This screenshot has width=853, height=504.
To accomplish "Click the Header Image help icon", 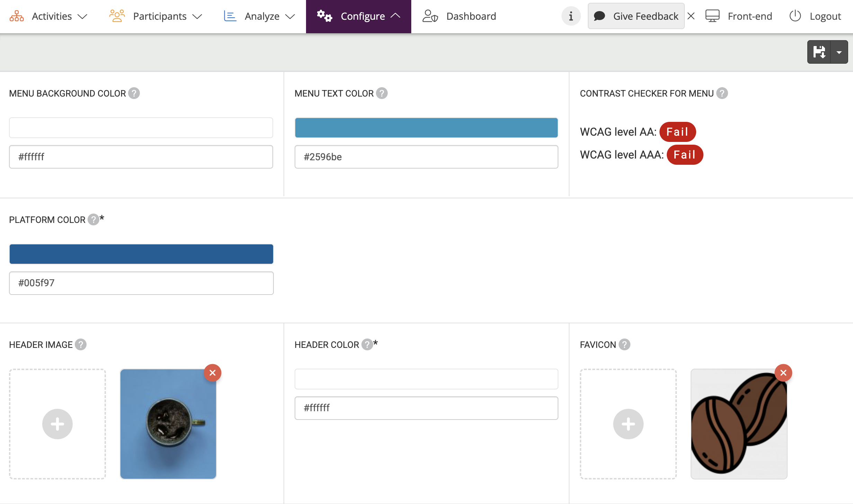I will pyautogui.click(x=81, y=344).
